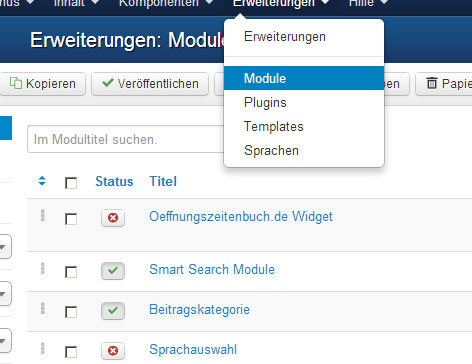Screen dimensions: 472x364
Task: Click the Kopieren toolbar button
Action: pos(43,84)
